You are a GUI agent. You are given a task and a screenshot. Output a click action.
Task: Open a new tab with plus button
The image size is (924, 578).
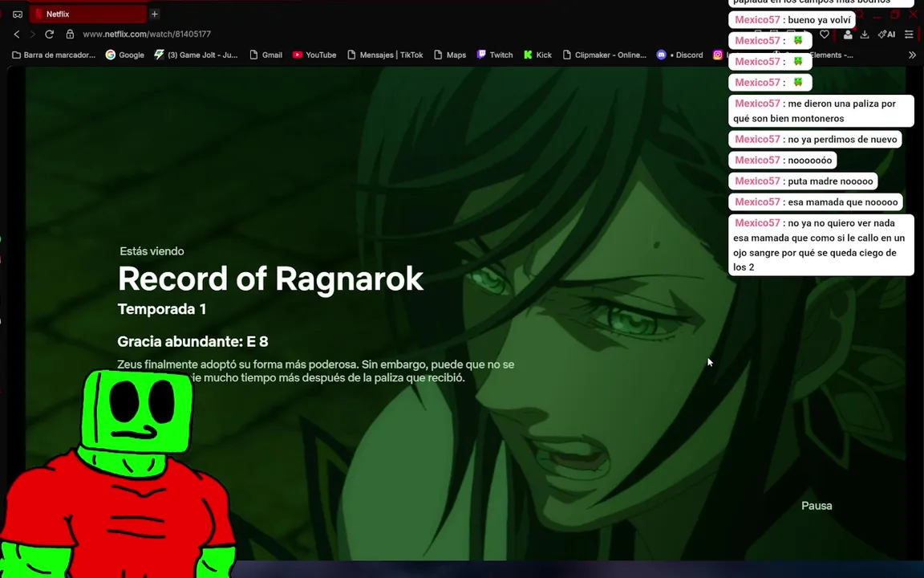pos(154,14)
